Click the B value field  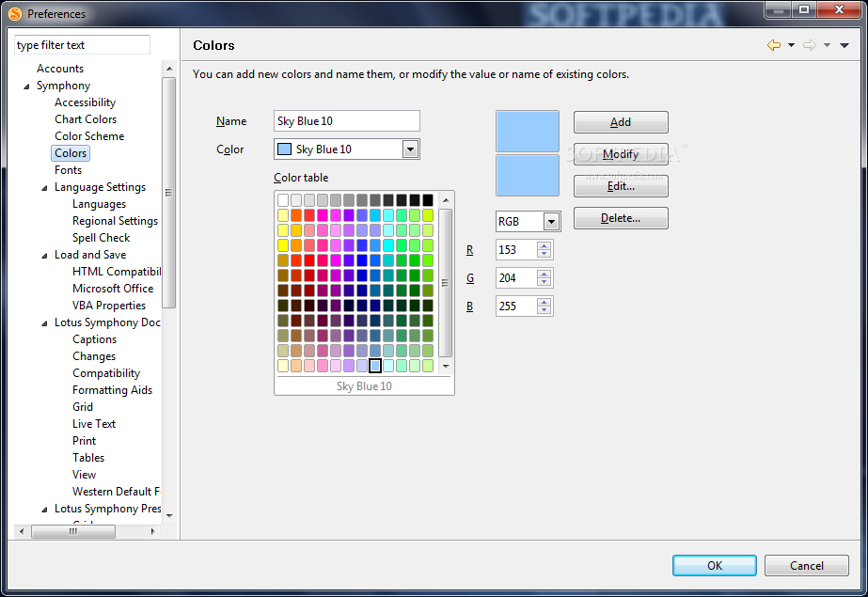516,306
